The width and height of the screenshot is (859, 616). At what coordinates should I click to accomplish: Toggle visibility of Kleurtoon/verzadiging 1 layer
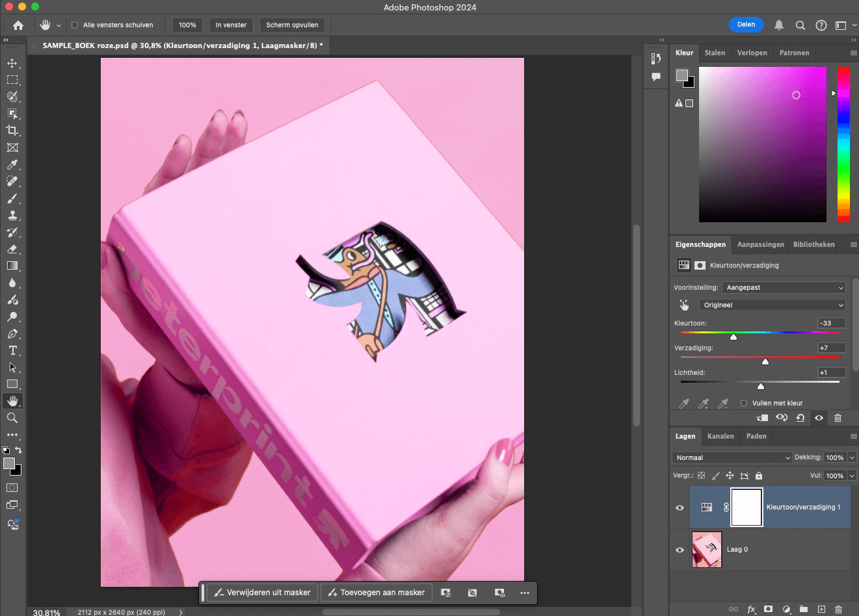coord(680,507)
